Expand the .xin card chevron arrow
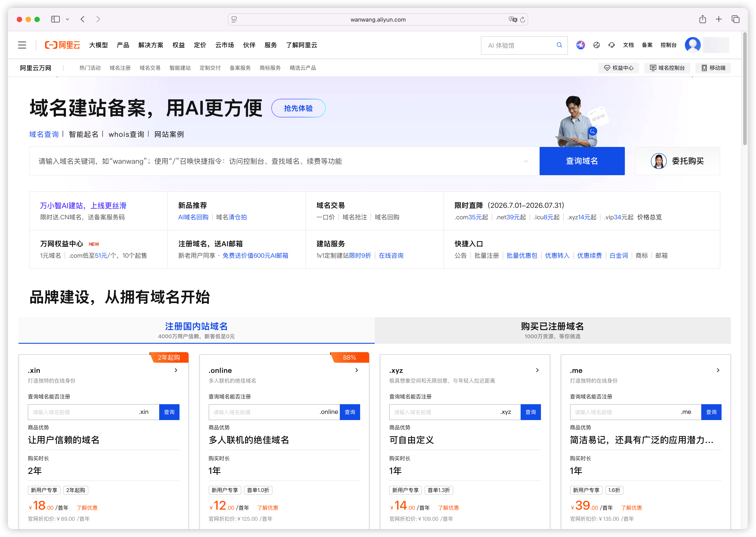Image resolution: width=756 pixels, height=537 pixels. pyautogui.click(x=176, y=370)
